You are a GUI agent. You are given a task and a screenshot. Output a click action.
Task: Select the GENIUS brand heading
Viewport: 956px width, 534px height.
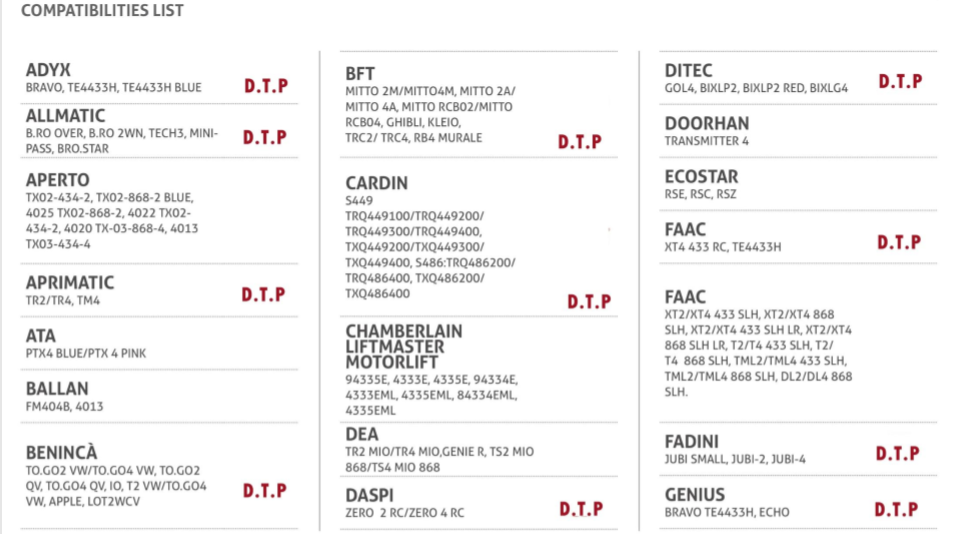[695, 495]
